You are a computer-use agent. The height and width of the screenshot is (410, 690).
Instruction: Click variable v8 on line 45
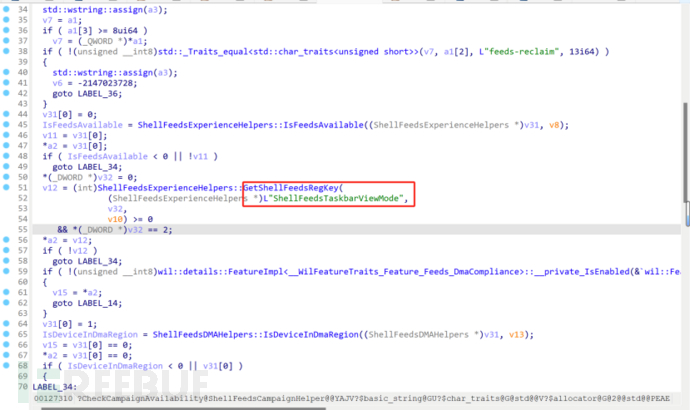pos(554,125)
